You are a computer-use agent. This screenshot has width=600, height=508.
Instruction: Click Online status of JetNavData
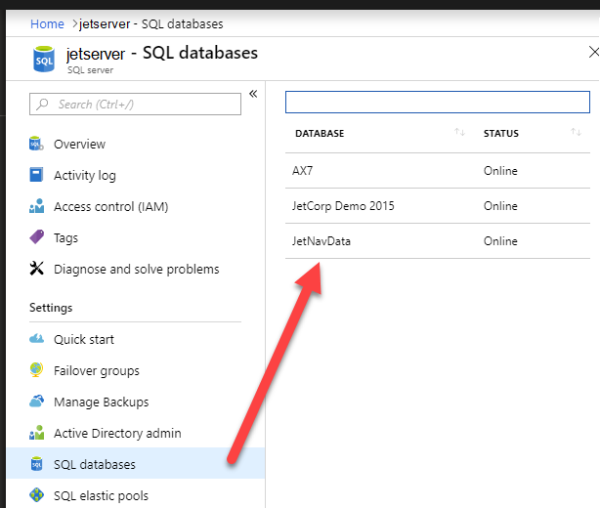[x=501, y=241]
